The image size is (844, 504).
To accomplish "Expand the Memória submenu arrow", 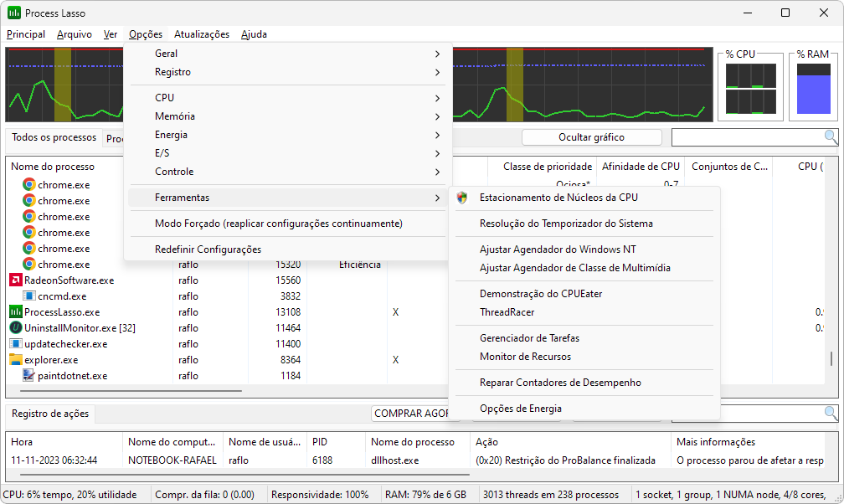I will [x=437, y=116].
